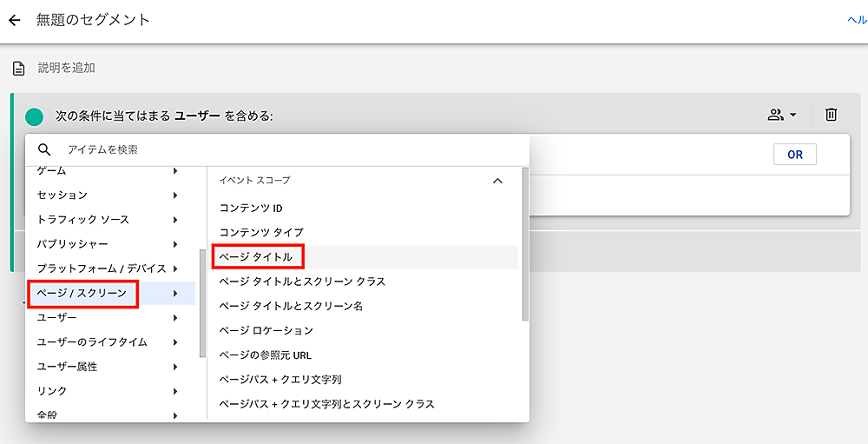Delete the condition group with trash icon

(x=831, y=115)
